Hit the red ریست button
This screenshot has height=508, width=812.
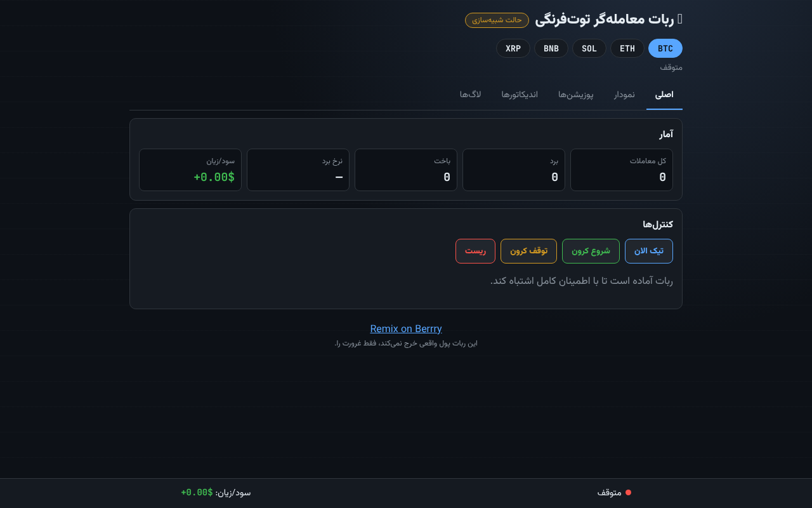[x=475, y=251]
